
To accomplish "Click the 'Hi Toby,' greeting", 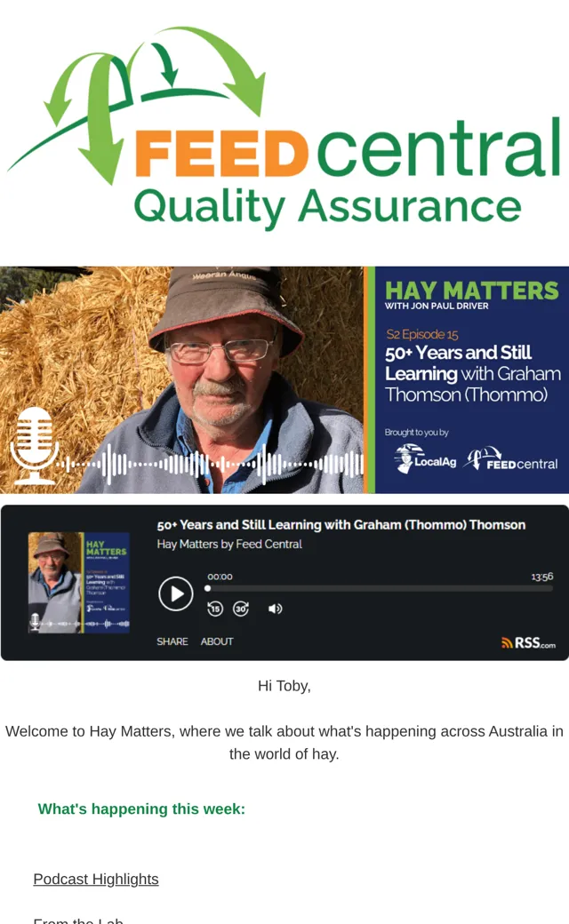I will pyautogui.click(x=284, y=686).
